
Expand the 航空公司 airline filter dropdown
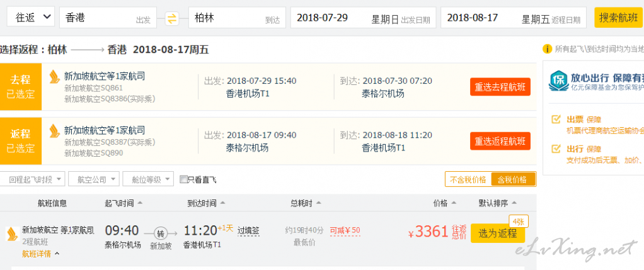pos(94,179)
